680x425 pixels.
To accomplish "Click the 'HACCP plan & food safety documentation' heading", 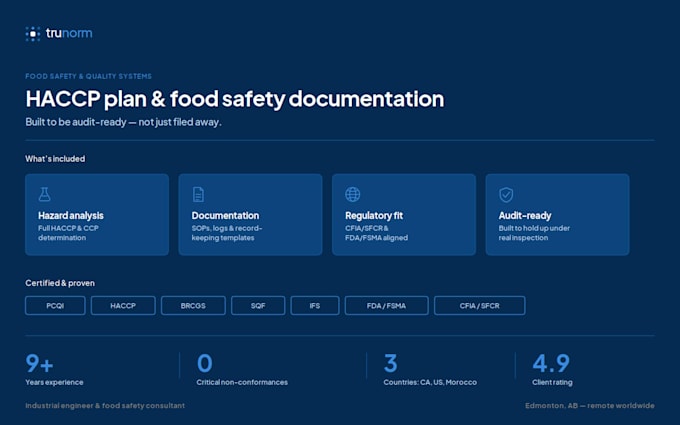I will (235, 99).
